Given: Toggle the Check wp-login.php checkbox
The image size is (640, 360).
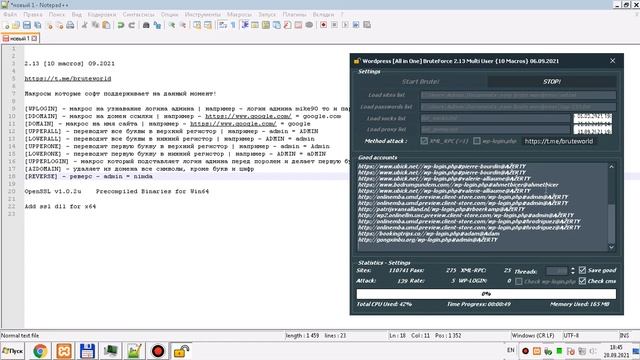Looking at the screenshot, I should click(519, 281).
